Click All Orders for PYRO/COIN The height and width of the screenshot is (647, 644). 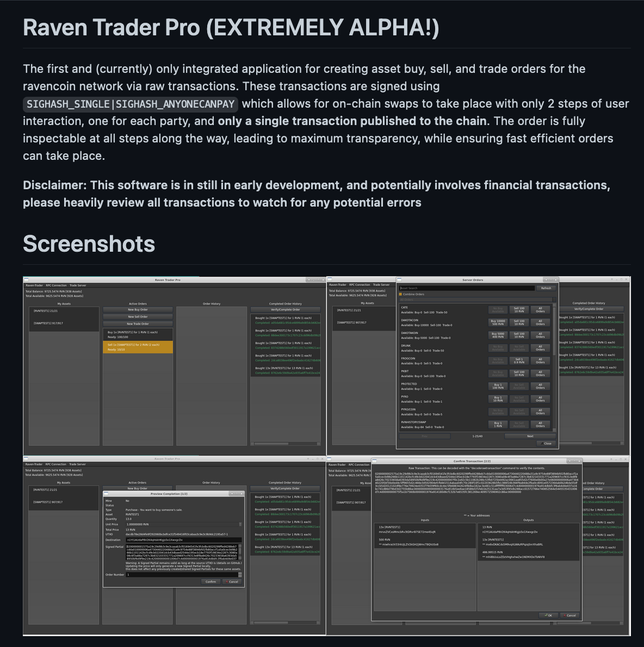(x=540, y=412)
